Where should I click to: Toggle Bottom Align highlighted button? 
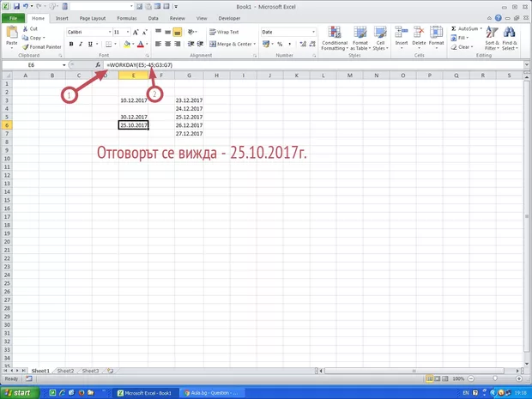[177, 32]
